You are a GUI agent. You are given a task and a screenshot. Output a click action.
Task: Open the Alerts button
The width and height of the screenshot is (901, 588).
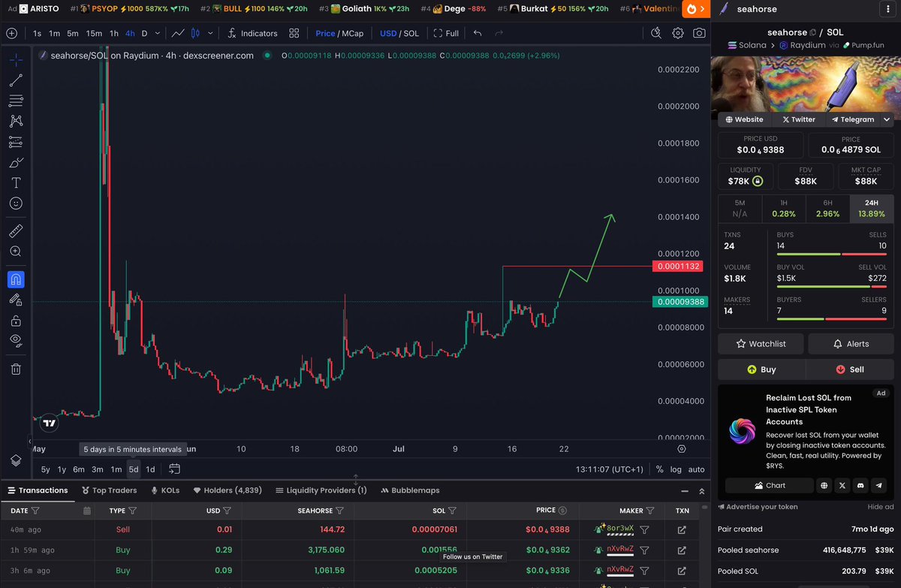click(851, 344)
